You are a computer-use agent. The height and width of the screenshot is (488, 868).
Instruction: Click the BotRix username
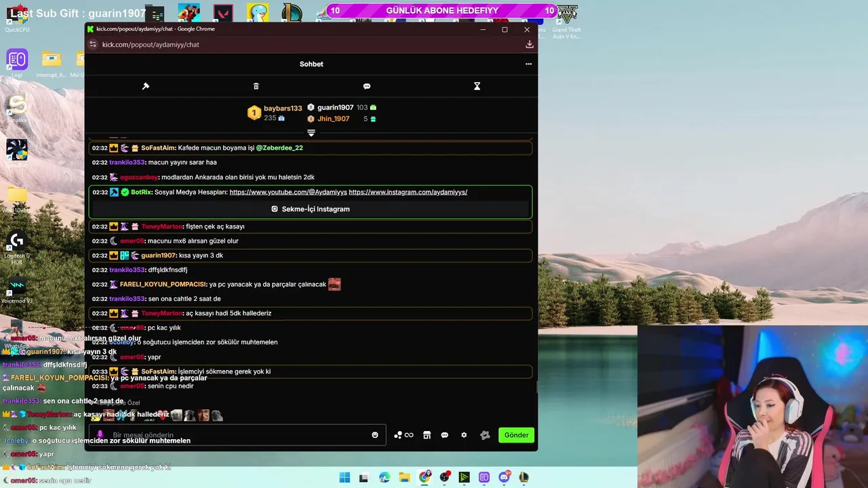pyautogui.click(x=141, y=192)
